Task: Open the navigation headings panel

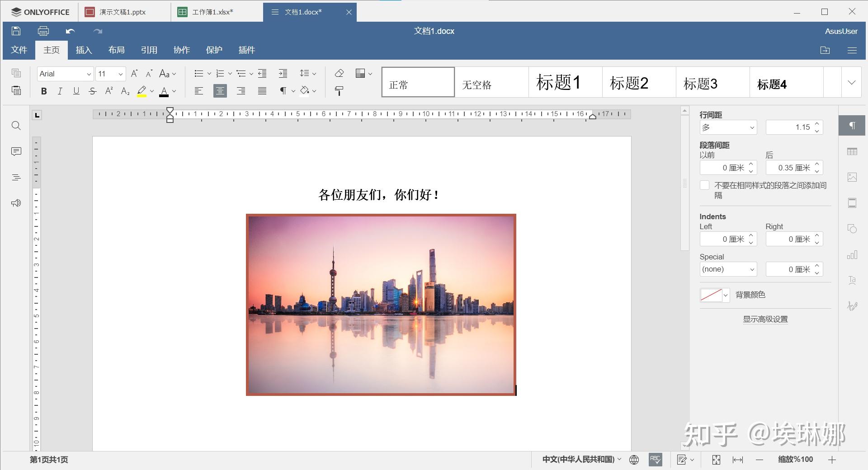Action: [x=16, y=177]
